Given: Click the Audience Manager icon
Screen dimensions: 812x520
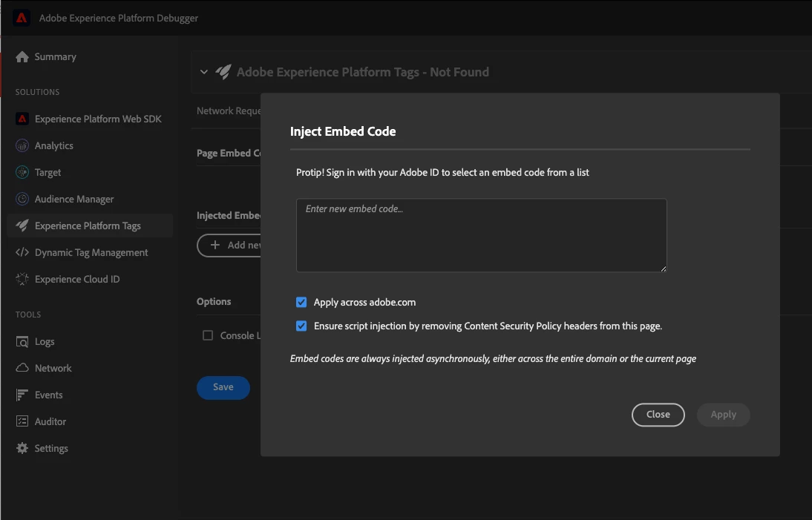Looking at the screenshot, I should tap(22, 200).
